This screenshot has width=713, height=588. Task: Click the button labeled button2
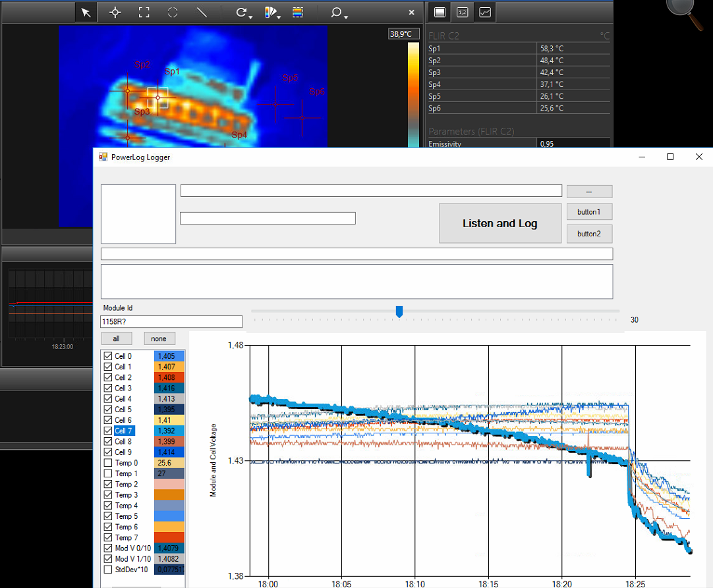pyautogui.click(x=589, y=234)
